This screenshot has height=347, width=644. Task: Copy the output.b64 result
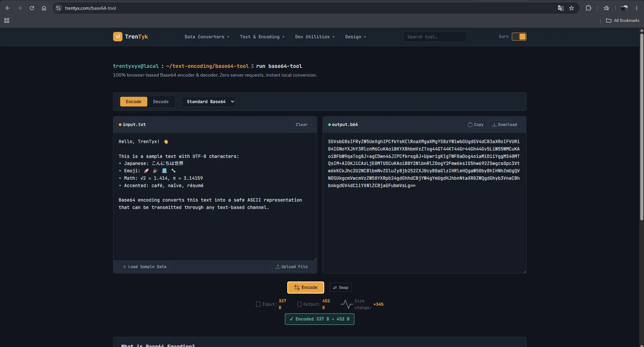click(x=476, y=125)
